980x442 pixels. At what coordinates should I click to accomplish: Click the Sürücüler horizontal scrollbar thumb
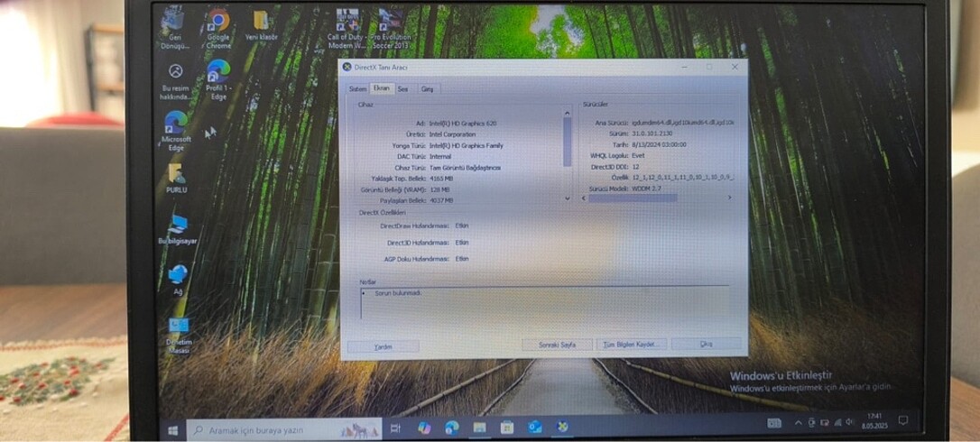(633, 198)
